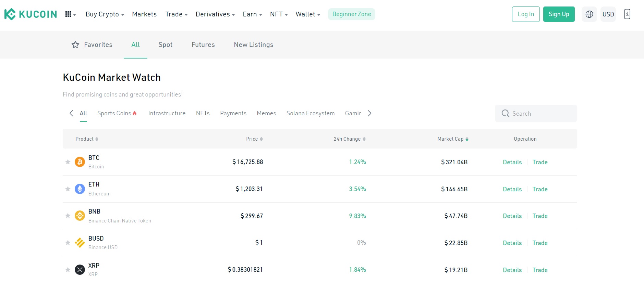Screen dimensions: 644x282
Task: Click the KuCoin logo
Action: pyautogui.click(x=31, y=14)
